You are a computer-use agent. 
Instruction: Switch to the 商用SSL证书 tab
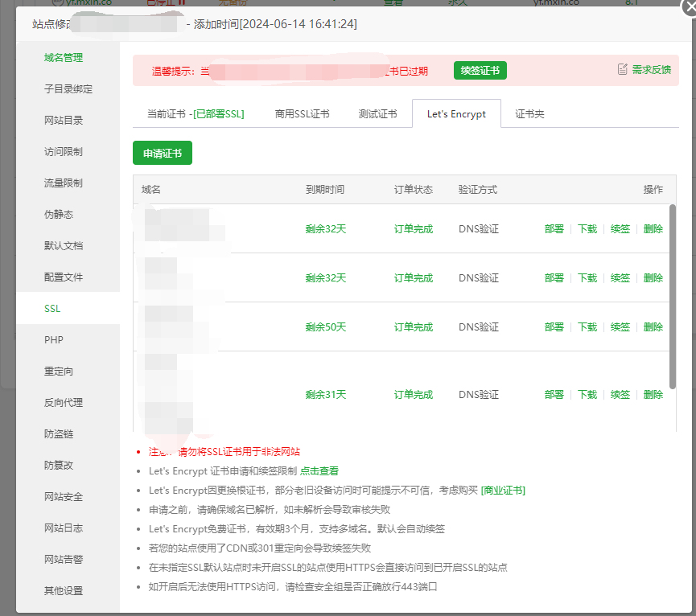[302, 114]
